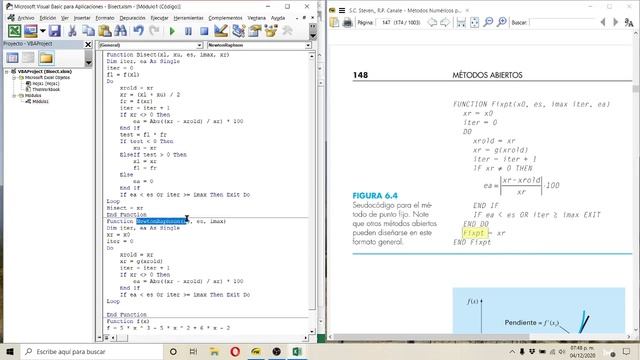Click the Insert UserForm toolbar icon
This screenshot has width=640, height=360.
pos(31,31)
